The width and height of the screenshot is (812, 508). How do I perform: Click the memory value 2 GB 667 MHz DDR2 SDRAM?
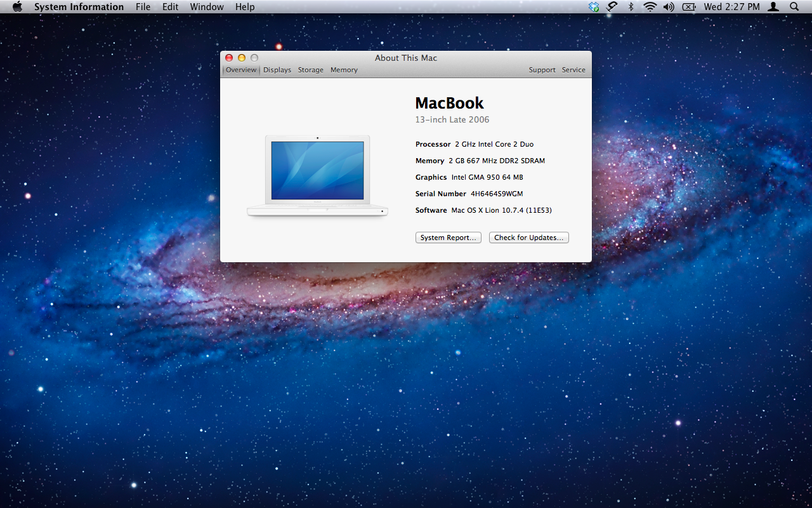[497, 161]
